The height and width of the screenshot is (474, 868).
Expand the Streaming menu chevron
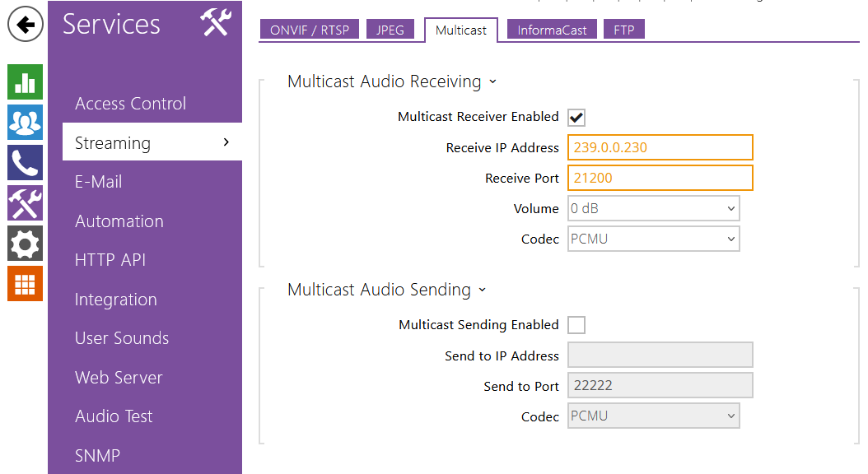coord(226,142)
